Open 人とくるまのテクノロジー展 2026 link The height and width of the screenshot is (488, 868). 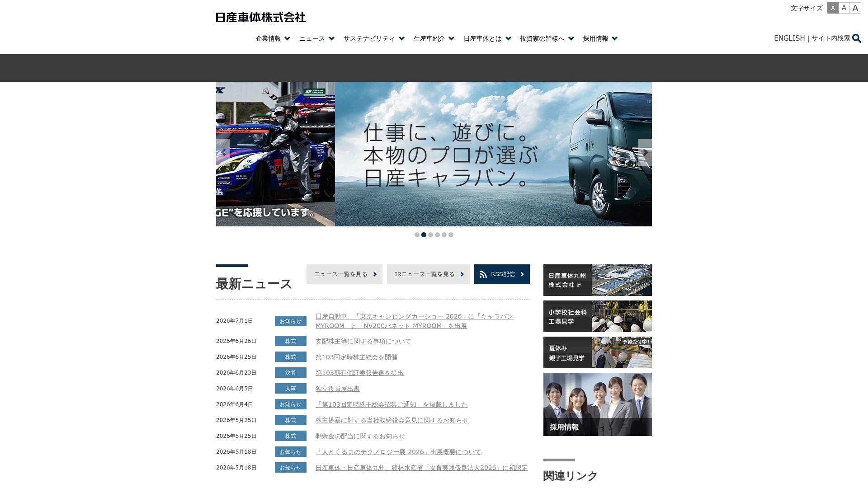click(398, 452)
